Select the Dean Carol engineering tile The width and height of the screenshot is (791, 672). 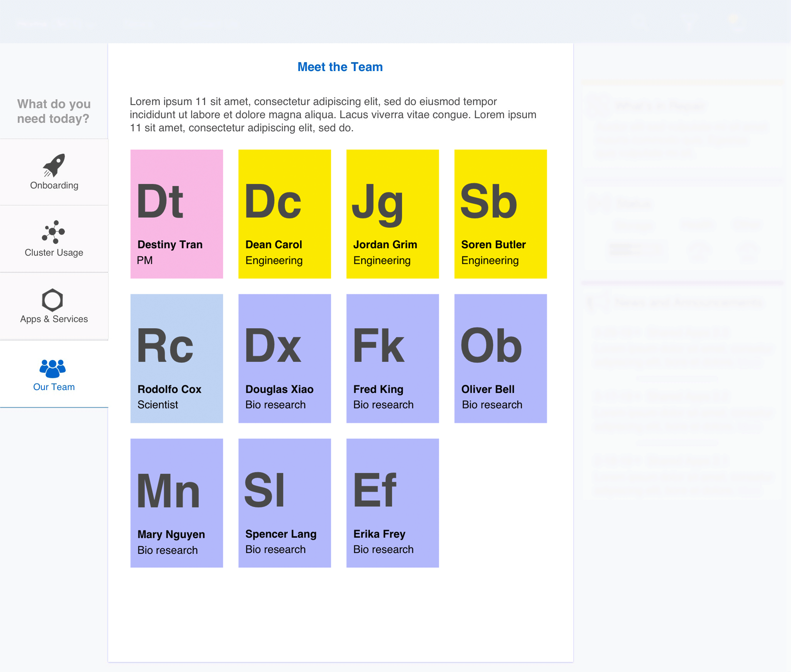(x=285, y=214)
